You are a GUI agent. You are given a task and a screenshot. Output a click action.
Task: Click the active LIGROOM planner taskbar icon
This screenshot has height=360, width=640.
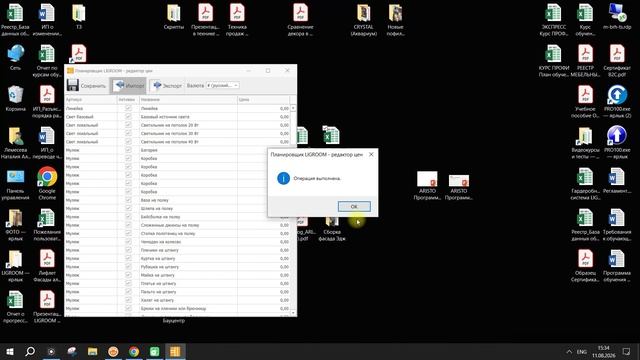(x=175, y=351)
